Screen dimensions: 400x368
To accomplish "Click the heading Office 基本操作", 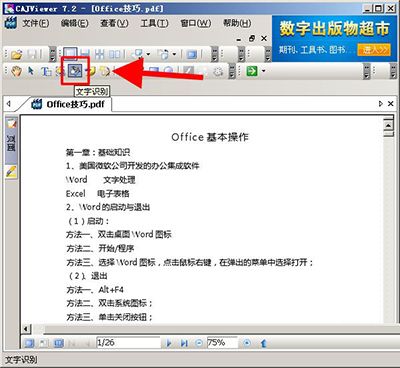I will [x=210, y=137].
